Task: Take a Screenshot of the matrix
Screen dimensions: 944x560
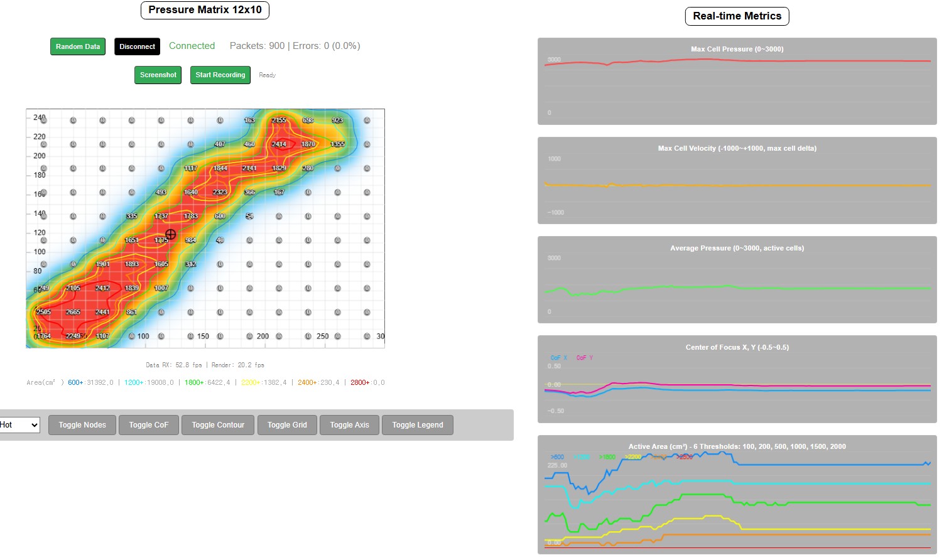Action: tap(158, 75)
